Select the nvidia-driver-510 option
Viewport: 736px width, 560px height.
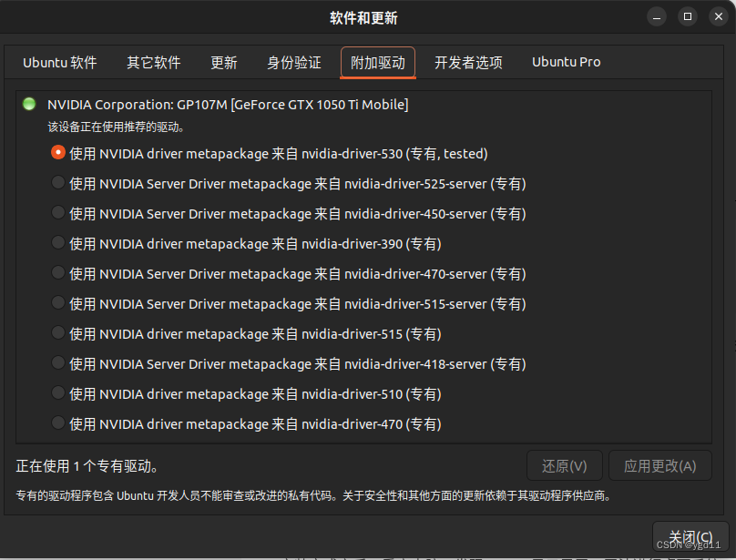[x=58, y=392]
